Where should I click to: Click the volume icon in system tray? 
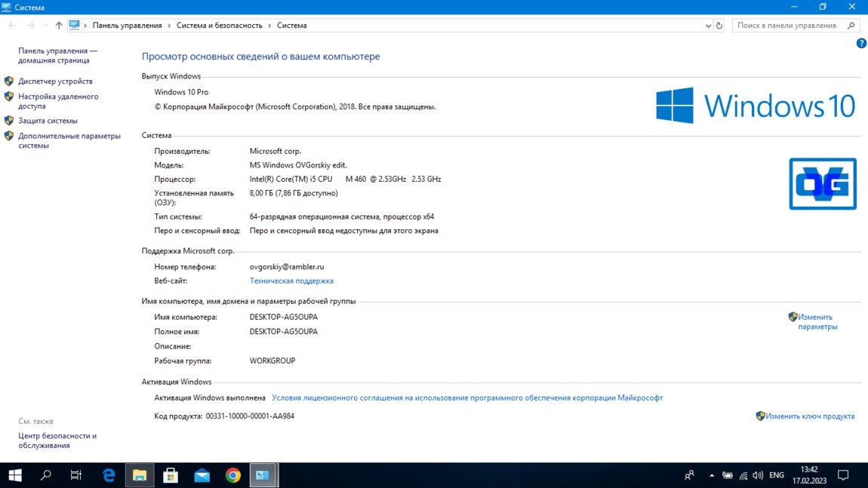click(x=759, y=476)
